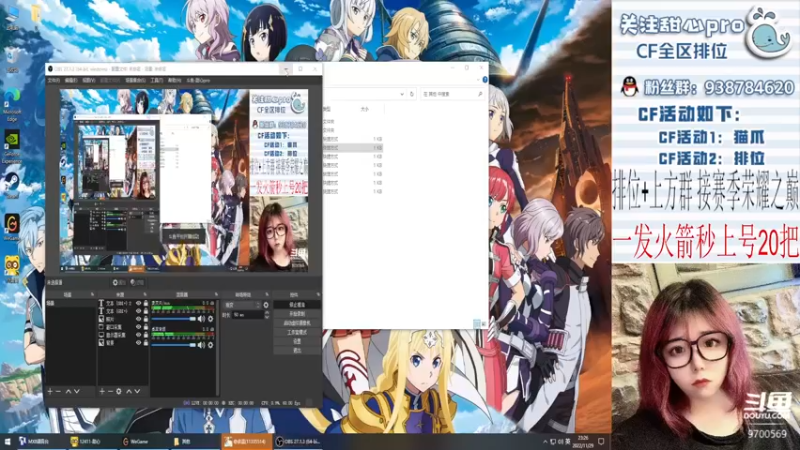Image resolution: width=800 pixels, height=450 pixels.
Task: Hide the bottom source in Sources list
Action: pos(138,343)
